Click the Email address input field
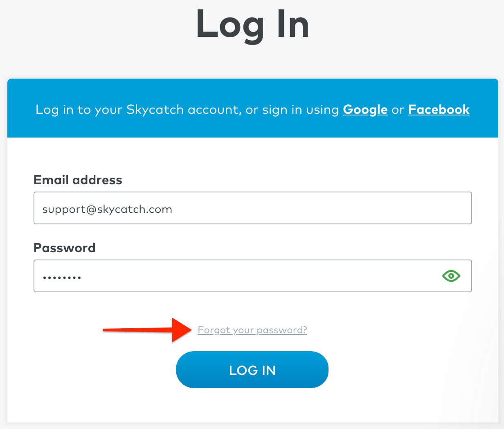This screenshot has width=504, height=429. [x=253, y=208]
